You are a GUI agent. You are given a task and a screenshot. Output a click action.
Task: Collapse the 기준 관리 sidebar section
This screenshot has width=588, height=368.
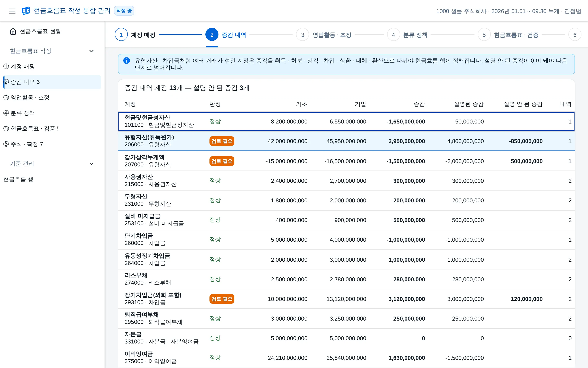click(x=91, y=164)
